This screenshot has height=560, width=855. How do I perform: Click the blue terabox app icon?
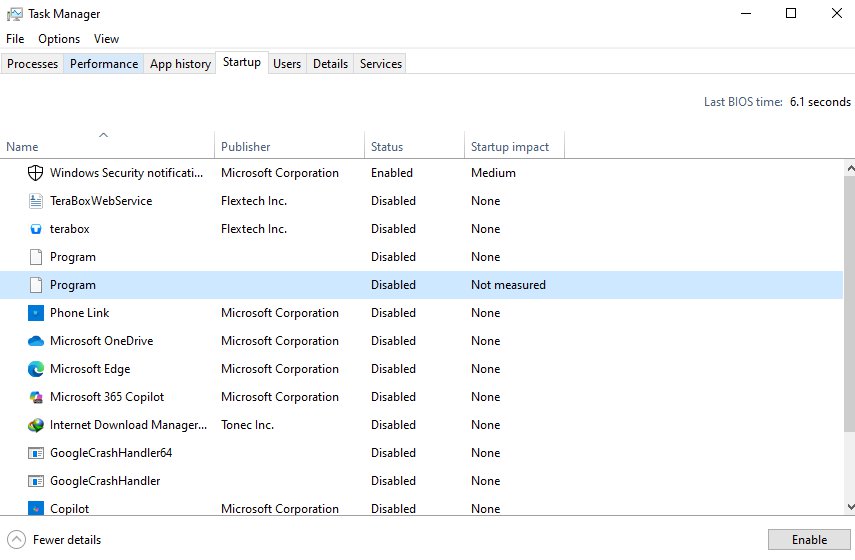click(36, 229)
